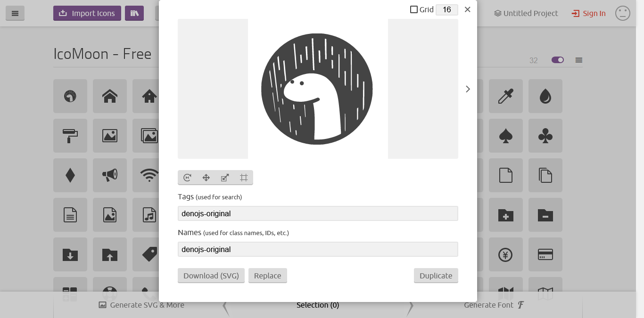
Task: Open the main hamburger menu
Action: point(15,13)
